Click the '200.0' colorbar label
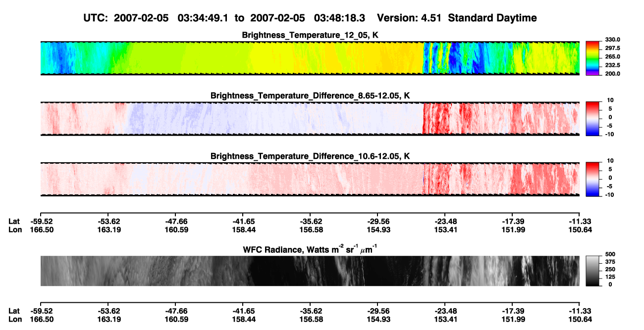Screen dimensions: 644x330 tap(613, 73)
